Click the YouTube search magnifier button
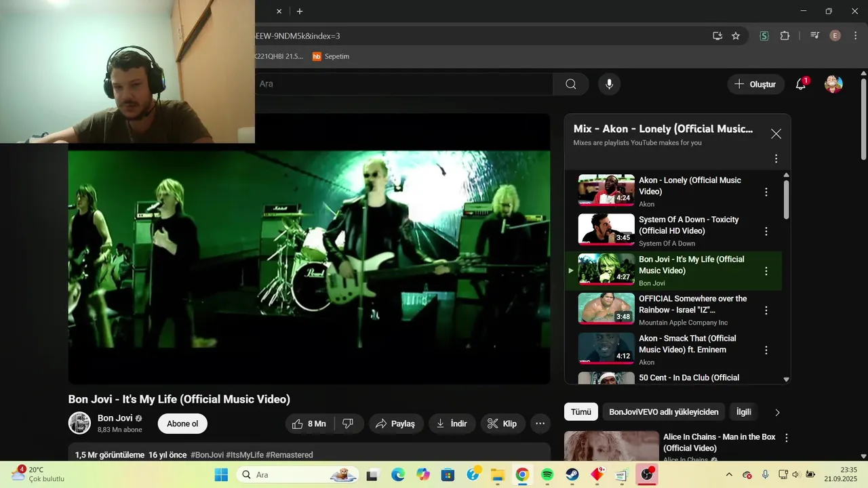The height and width of the screenshot is (488, 868). click(571, 84)
